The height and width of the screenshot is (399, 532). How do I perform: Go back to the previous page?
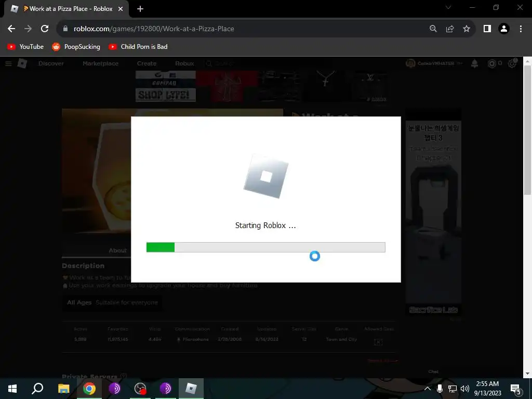[11, 29]
